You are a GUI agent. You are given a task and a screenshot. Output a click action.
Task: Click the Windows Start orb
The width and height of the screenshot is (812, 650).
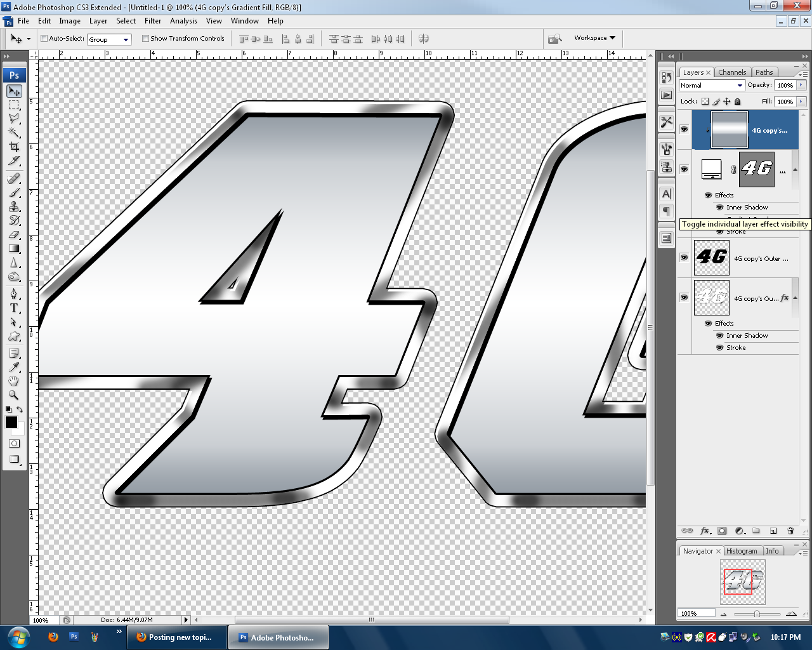(19, 637)
